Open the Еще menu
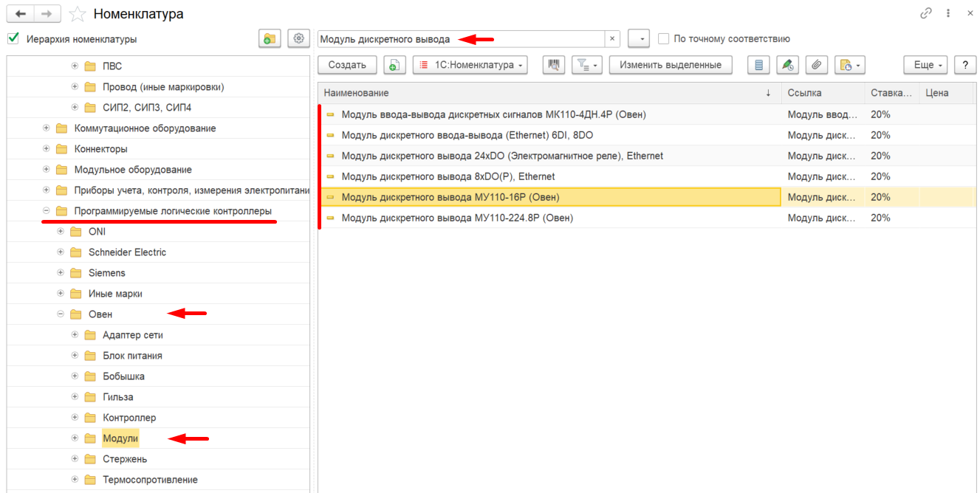 (x=926, y=65)
